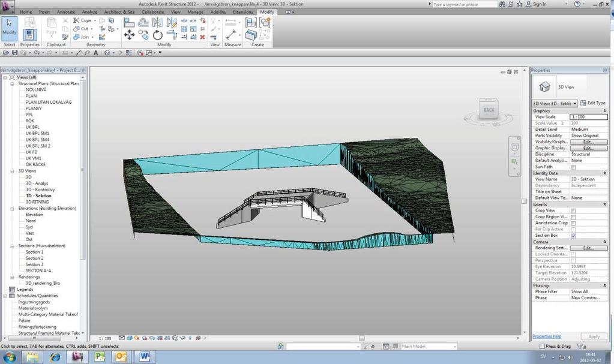Click the Properties ribbon icon
This screenshot has width=614, height=364.
[x=29, y=35]
